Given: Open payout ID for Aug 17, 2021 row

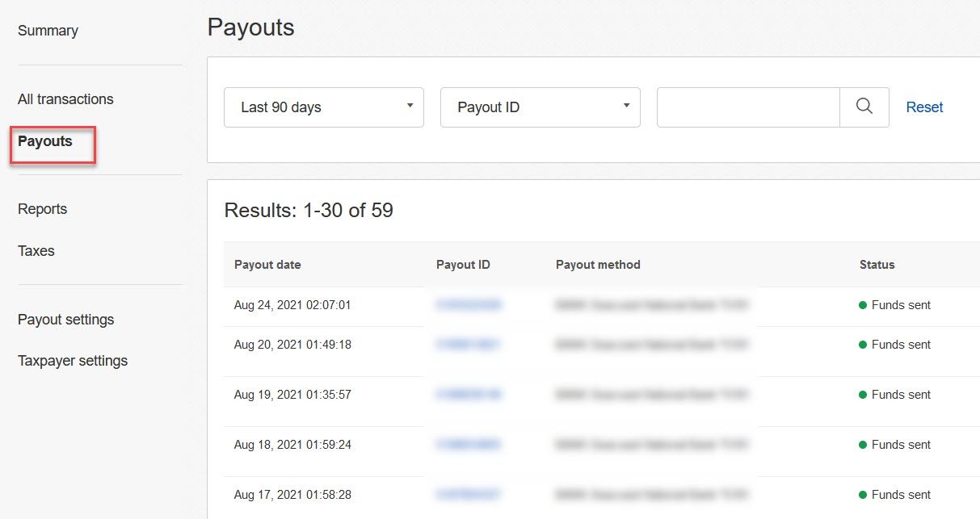Looking at the screenshot, I should [x=469, y=495].
